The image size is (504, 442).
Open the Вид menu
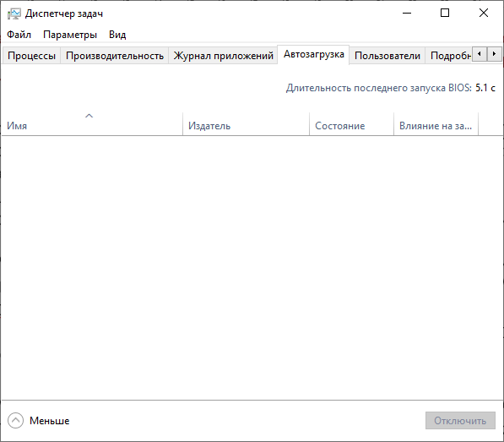coord(117,35)
